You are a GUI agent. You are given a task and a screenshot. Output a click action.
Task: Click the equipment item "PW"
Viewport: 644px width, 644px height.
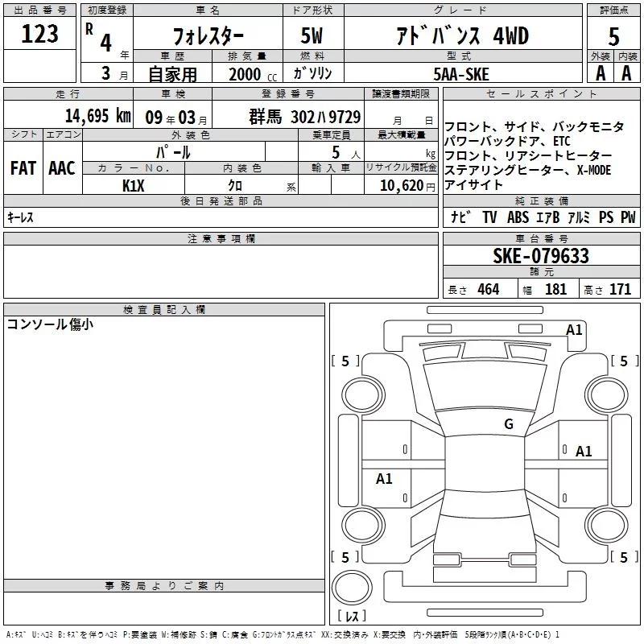628,217
